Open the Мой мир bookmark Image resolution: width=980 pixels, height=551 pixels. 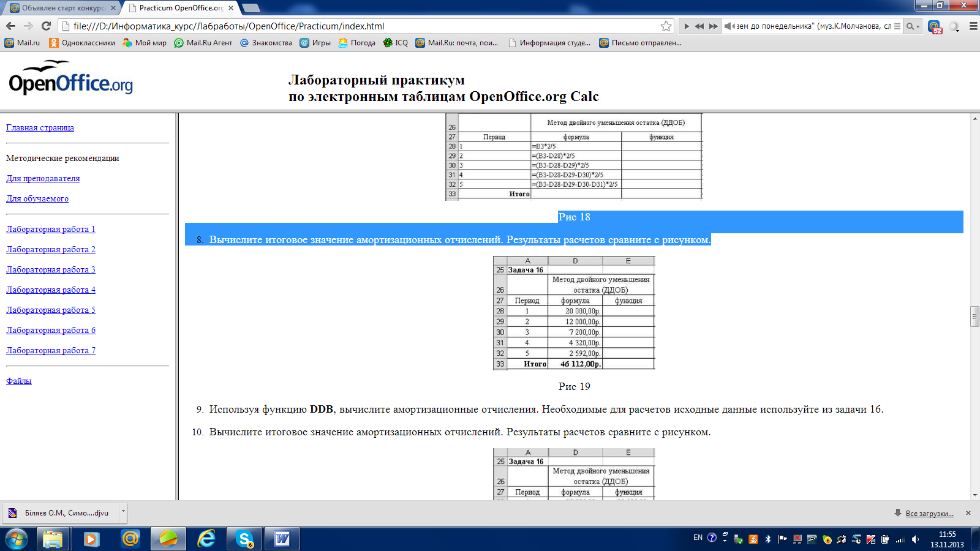(x=145, y=43)
